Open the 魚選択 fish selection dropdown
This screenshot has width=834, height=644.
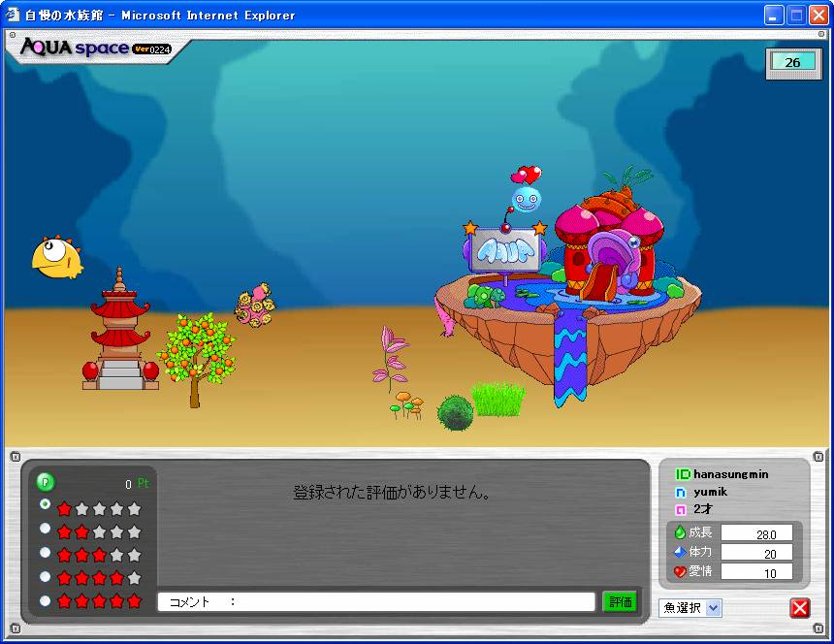(690, 608)
